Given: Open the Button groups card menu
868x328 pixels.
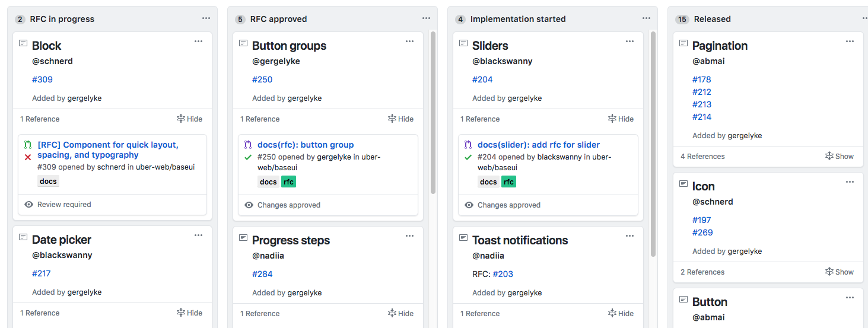Looking at the screenshot, I should [x=409, y=42].
